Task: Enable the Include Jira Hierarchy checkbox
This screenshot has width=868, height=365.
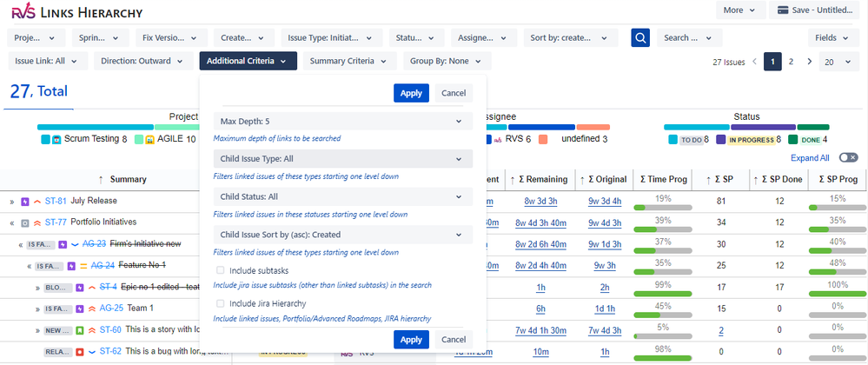Action: click(x=221, y=303)
